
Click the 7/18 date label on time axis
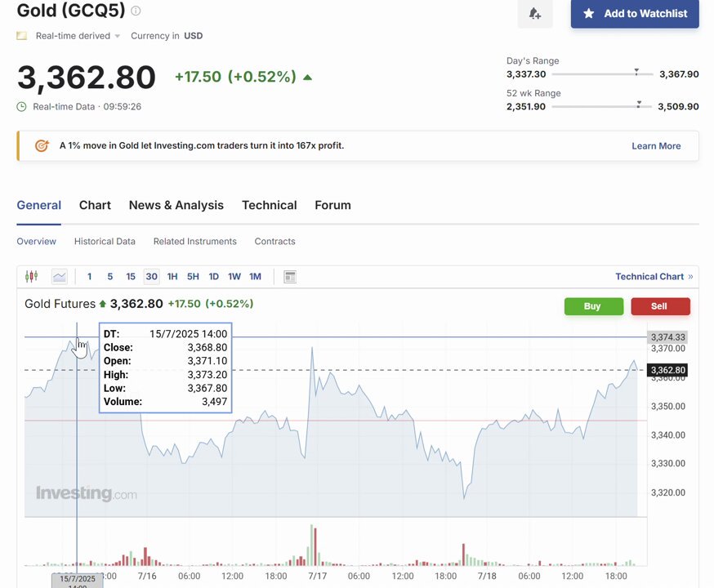coord(487,577)
